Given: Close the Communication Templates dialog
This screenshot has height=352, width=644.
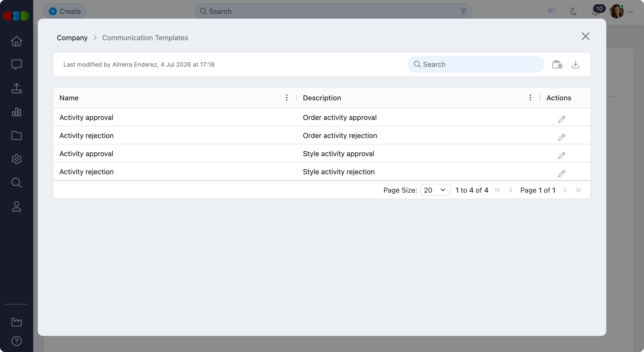Looking at the screenshot, I should click(x=586, y=36).
